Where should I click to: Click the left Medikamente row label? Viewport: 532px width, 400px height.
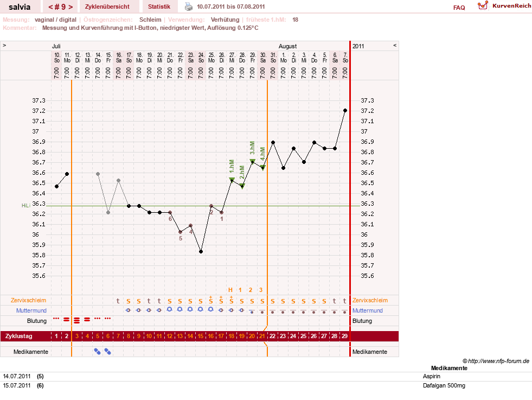(x=31, y=352)
